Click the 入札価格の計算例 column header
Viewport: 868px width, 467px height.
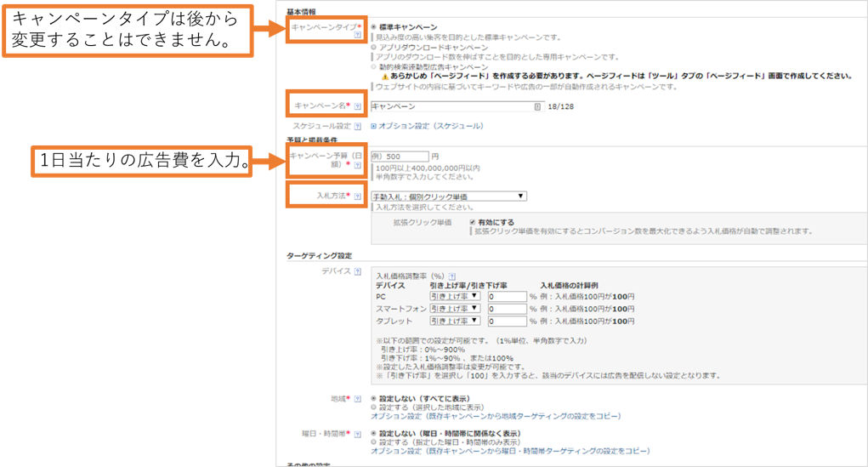(569, 285)
